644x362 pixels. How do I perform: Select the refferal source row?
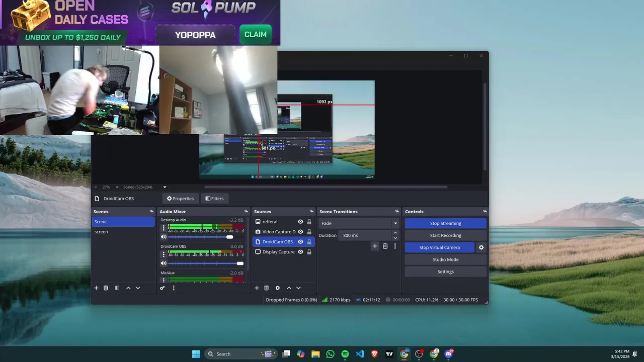click(x=283, y=222)
